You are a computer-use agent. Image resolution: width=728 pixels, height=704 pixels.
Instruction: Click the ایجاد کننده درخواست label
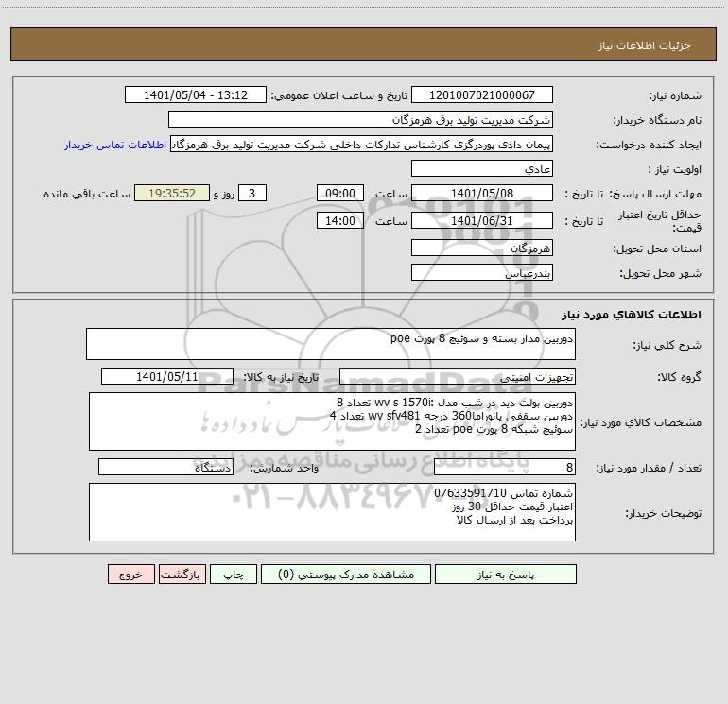click(x=649, y=146)
